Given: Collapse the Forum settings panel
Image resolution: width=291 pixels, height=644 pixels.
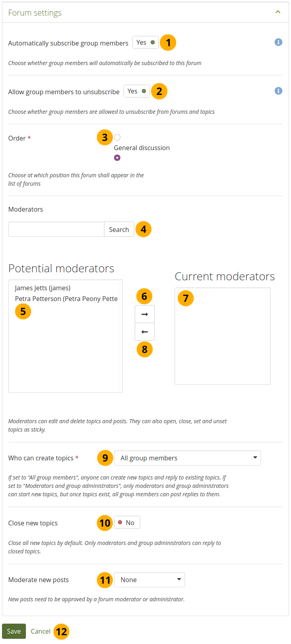Looking at the screenshot, I should (278, 12).
